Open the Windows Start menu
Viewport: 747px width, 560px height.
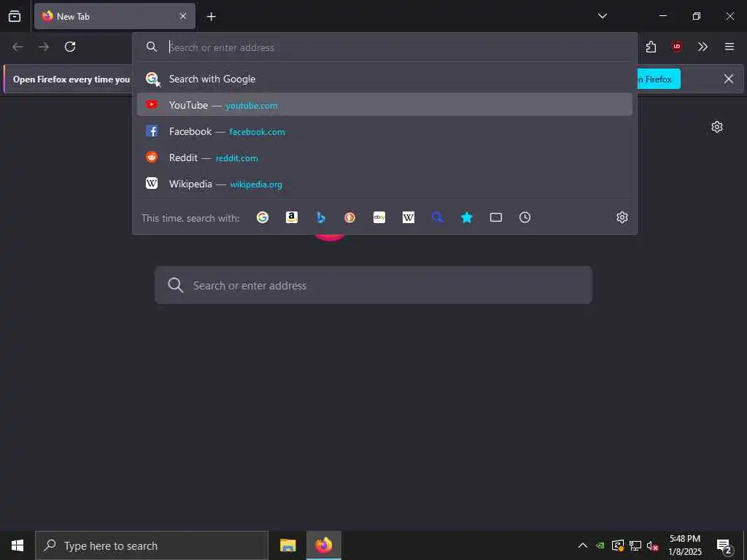18,545
